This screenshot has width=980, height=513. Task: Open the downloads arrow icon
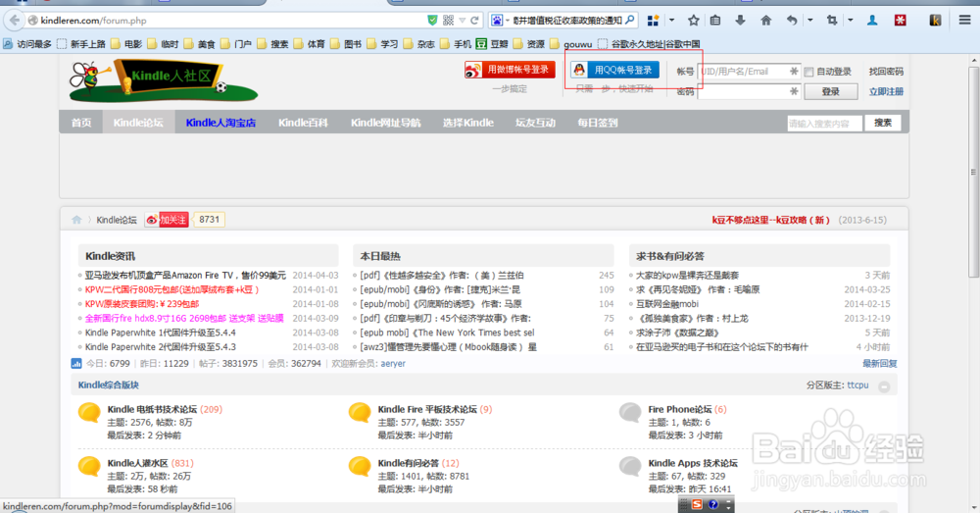pyautogui.click(x=740, y=20)
